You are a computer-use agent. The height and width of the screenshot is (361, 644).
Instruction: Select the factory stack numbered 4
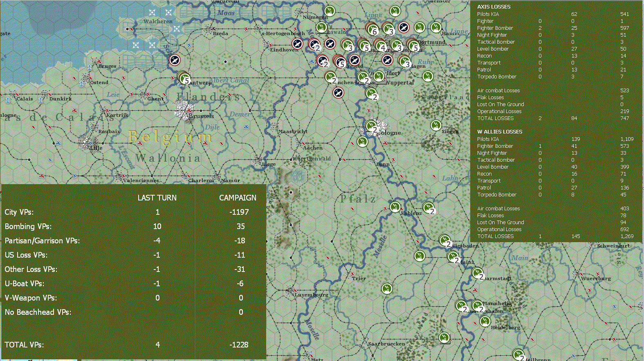coord(381,45)
